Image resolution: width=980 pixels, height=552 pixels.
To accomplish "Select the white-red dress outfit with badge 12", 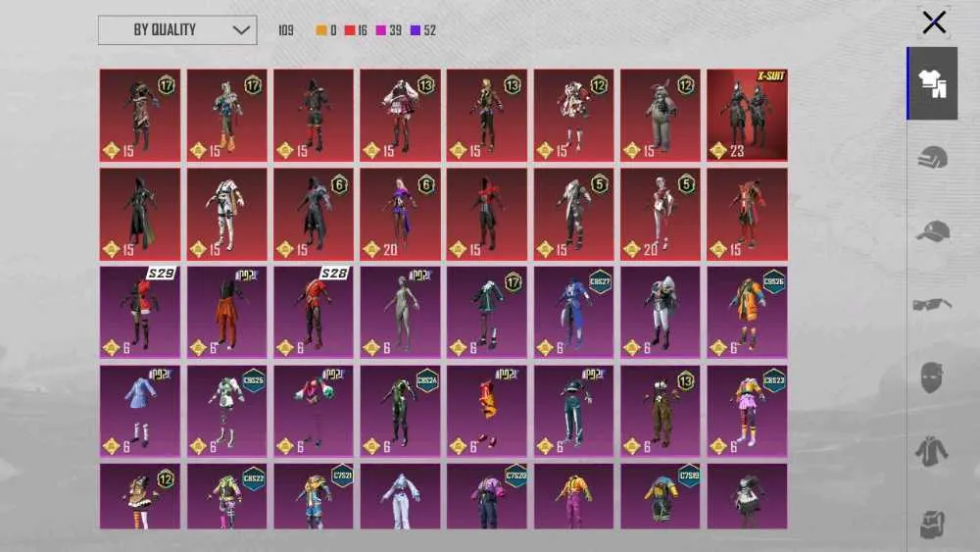I will point(573,115).
